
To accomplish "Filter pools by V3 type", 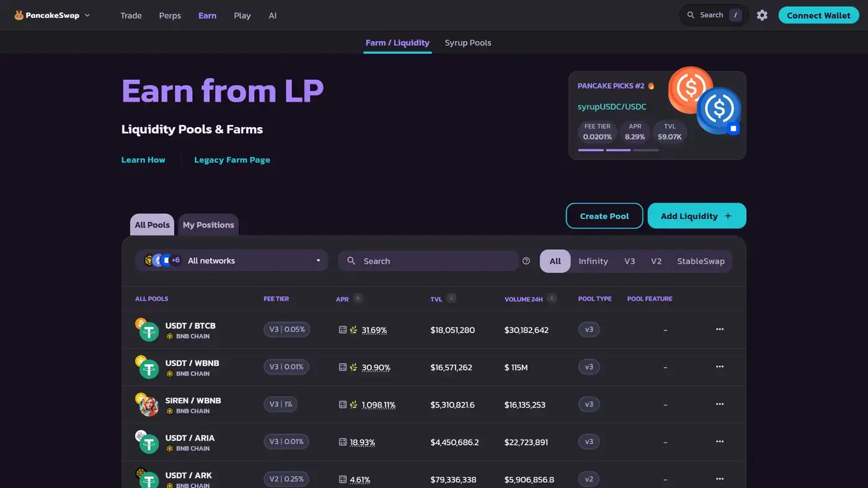I will [x=629, y=261].
